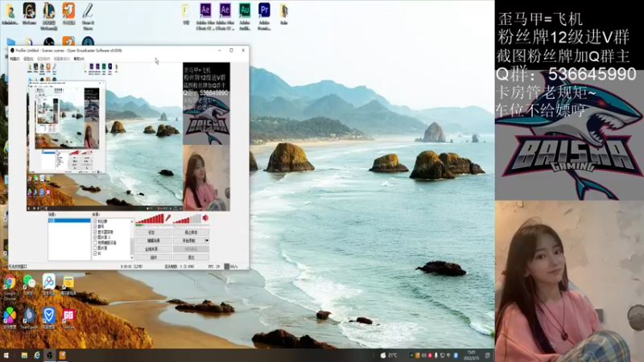This screenshot has width=644, height=362.
Task: Open the colorful clover software manager shortcut
Action: (10, 318)
